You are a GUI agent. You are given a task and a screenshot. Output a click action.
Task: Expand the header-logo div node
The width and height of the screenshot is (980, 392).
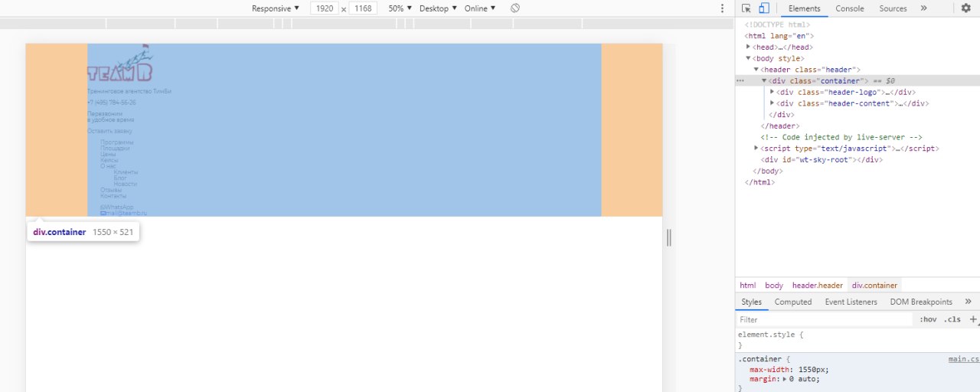pos(772,92)
